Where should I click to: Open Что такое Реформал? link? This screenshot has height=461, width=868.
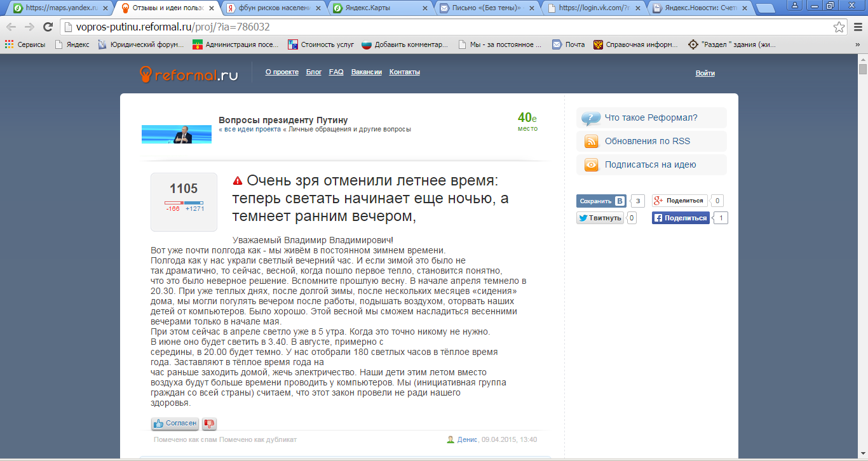[x=651, y=117]
